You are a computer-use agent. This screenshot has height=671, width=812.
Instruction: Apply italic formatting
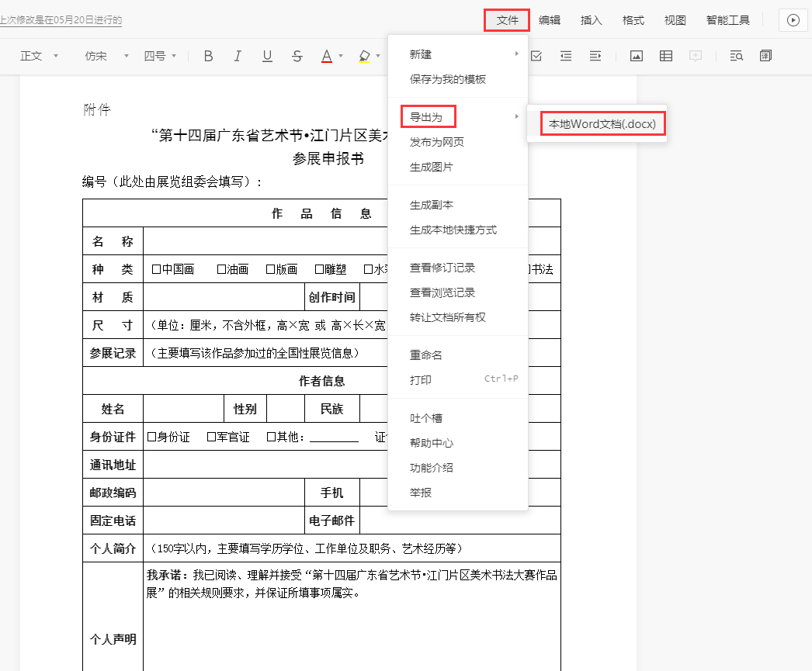click(x=238, y=56)
